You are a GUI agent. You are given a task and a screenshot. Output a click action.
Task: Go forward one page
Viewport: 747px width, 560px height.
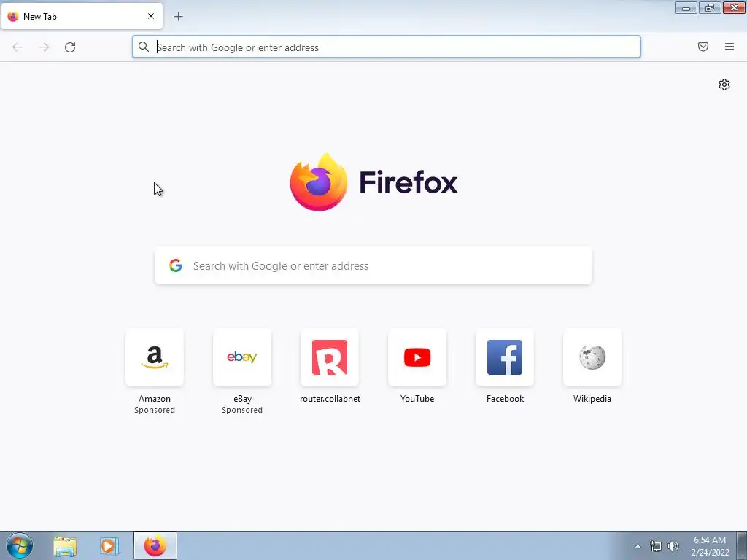pyautogui.click(x=44, y=47)
